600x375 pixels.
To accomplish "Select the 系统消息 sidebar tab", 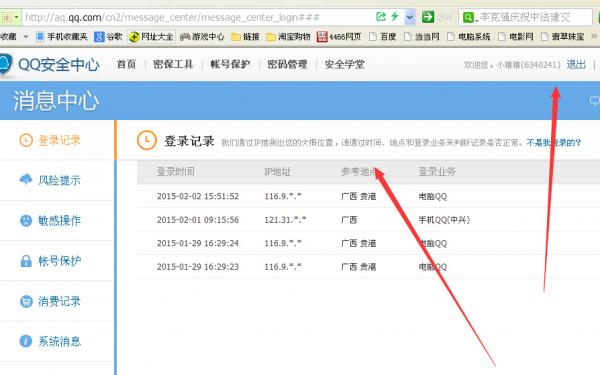I will point(57,341).
